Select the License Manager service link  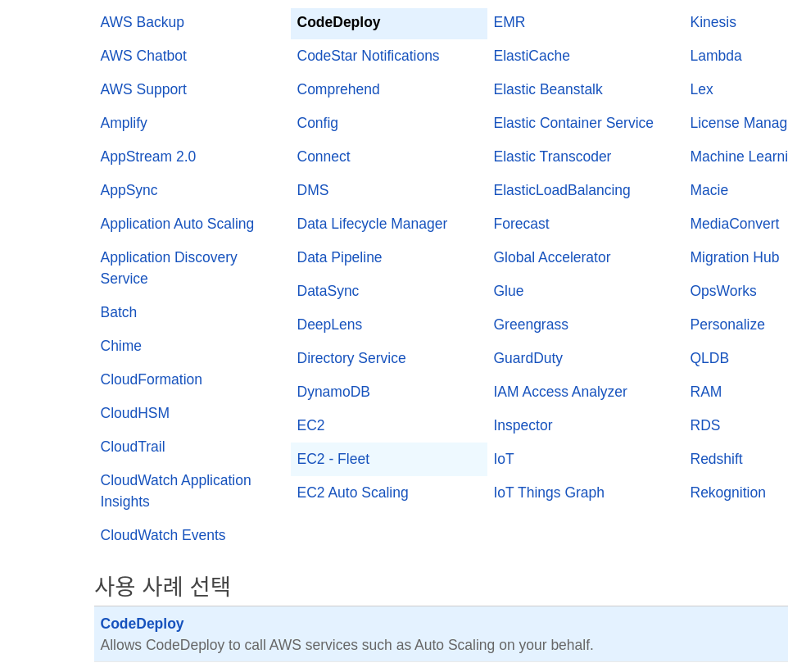point(739,123)
